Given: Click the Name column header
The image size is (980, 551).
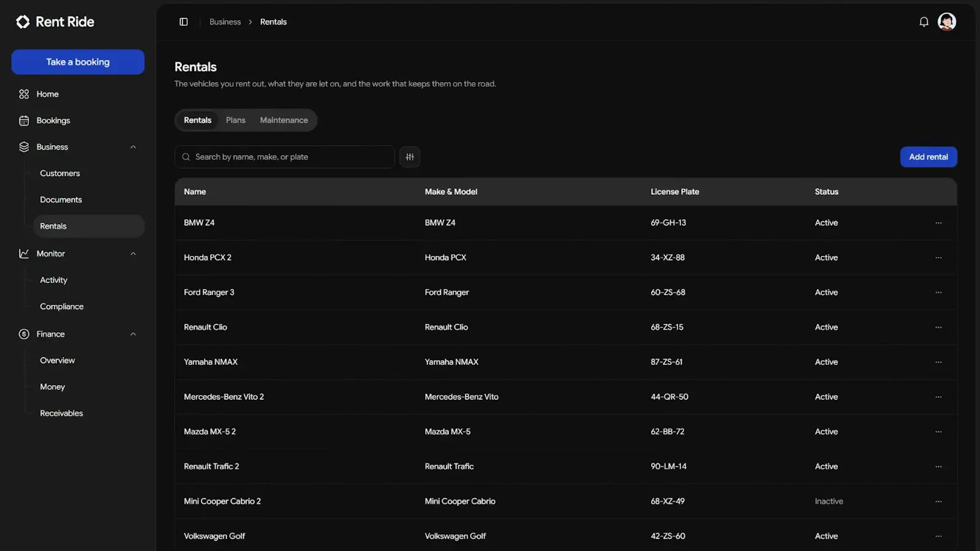Looking at the screenshot, I should (195, 192).
